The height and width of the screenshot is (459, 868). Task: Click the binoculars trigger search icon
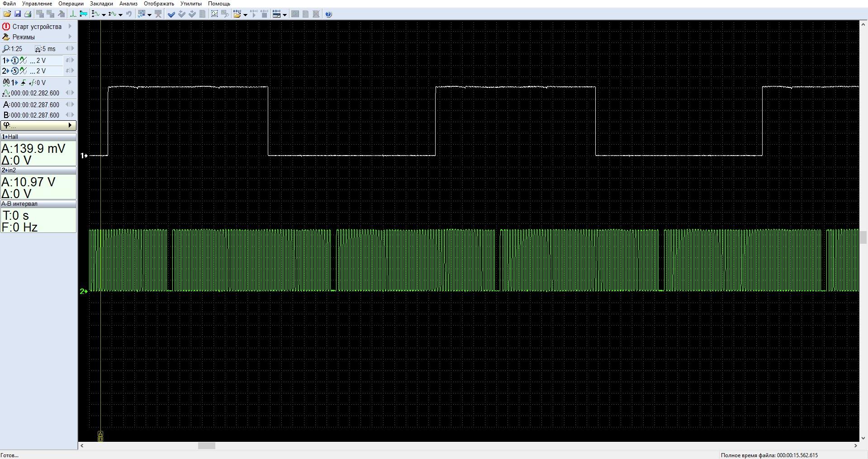pos(6,82)
